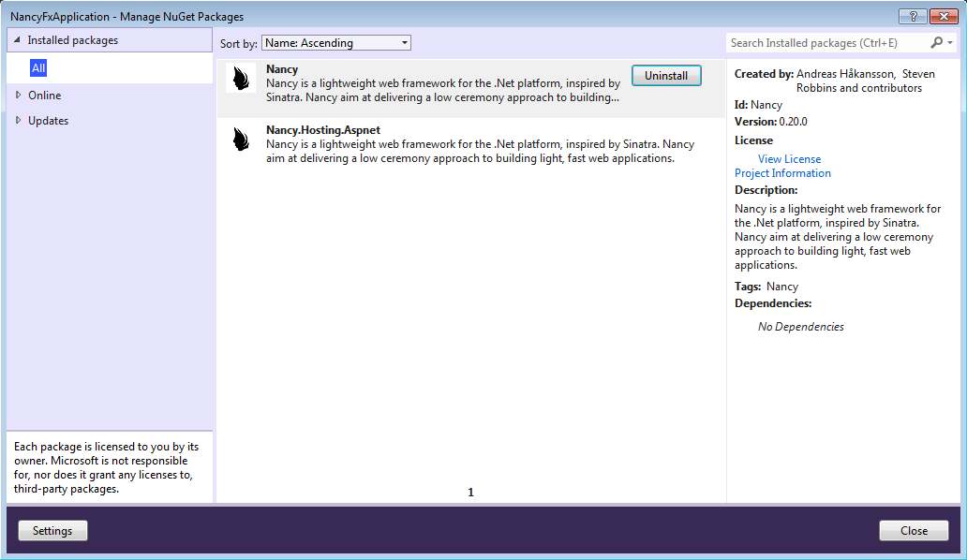Screen dimensions: 967x560
Task: Open the help question mark button
Action: [x=913, y=17]
